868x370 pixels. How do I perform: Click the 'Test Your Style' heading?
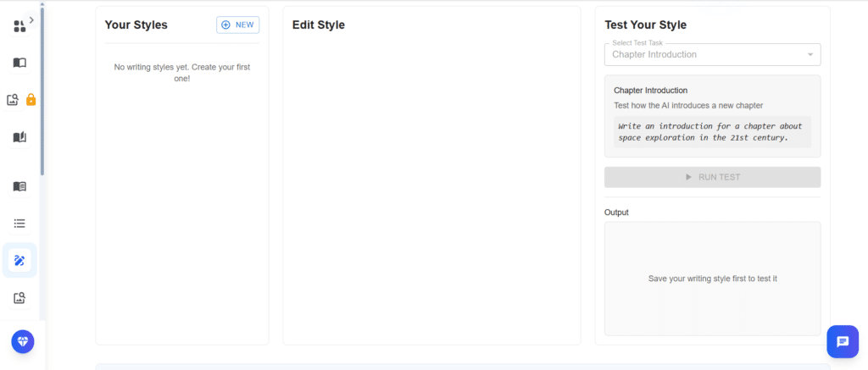[645, 25]
